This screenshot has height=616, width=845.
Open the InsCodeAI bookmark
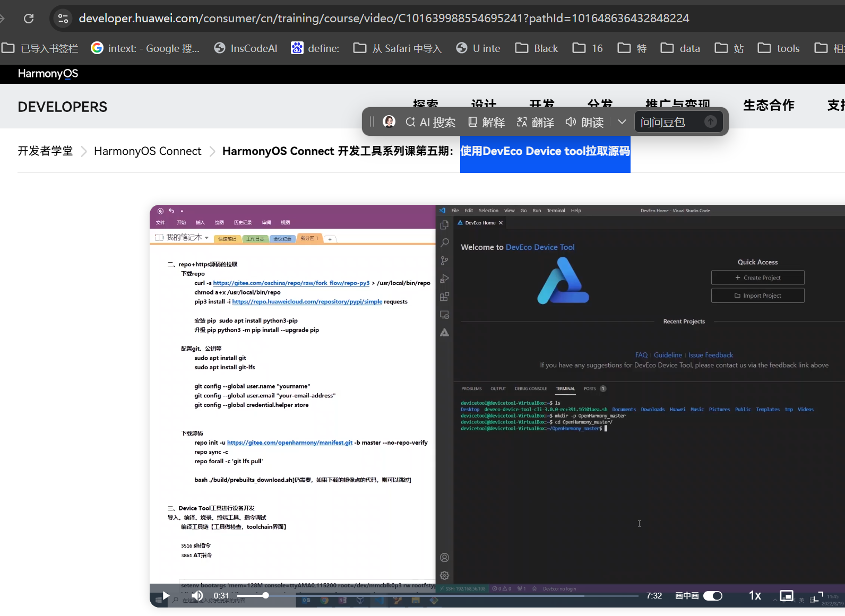pyautogui.click(x=246, y=48)
